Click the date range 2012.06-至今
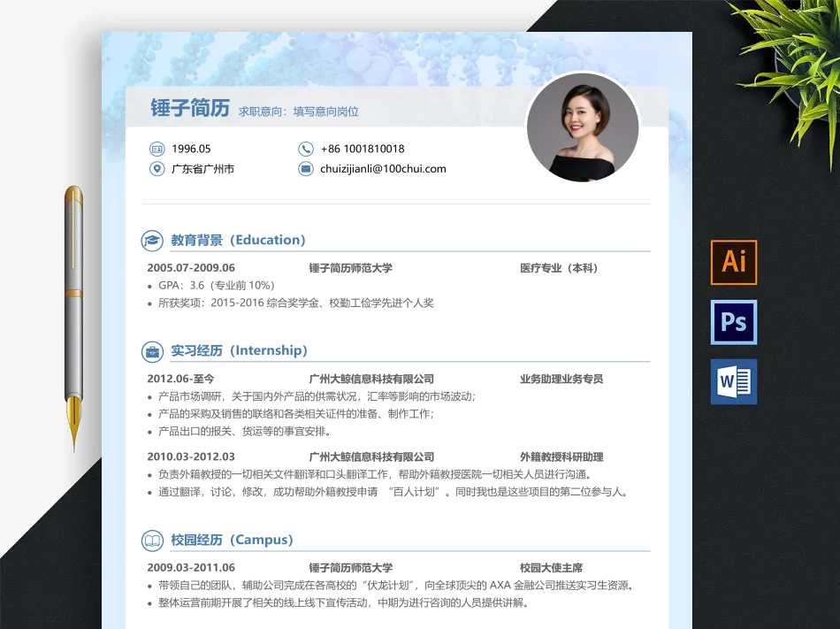Viewport: 840px width, 629px height. [180, 379]
